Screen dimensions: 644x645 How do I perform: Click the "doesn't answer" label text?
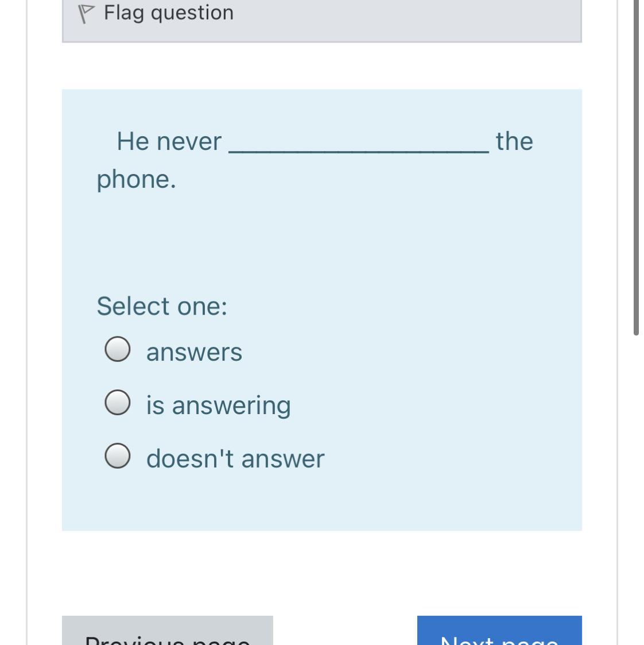click(235, 459)
